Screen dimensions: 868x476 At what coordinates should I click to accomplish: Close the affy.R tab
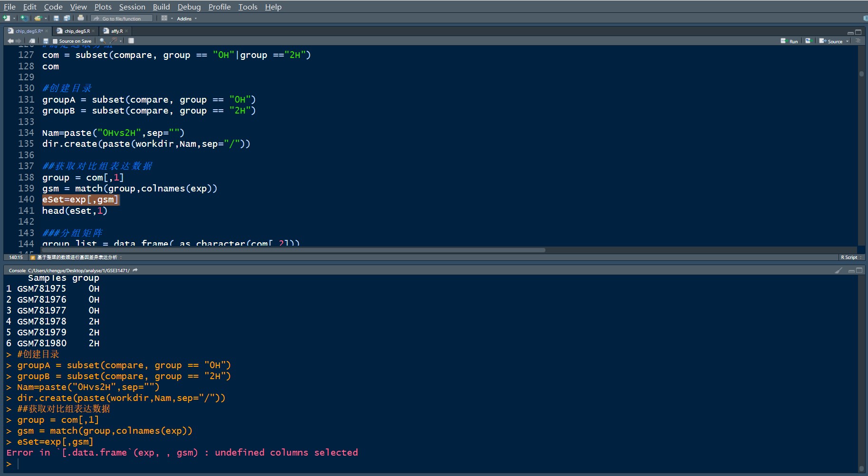pos(126,31)
